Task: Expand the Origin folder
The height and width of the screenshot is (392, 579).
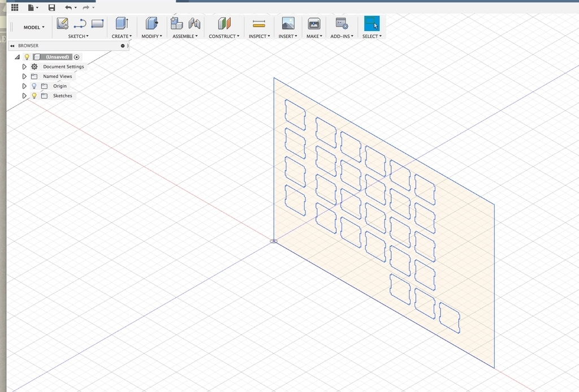Action: click(24, 86)
